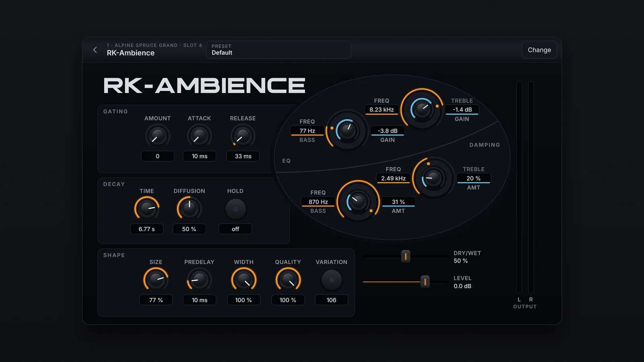Click the Predelay value field in Shape

click(x=199, y=300)
